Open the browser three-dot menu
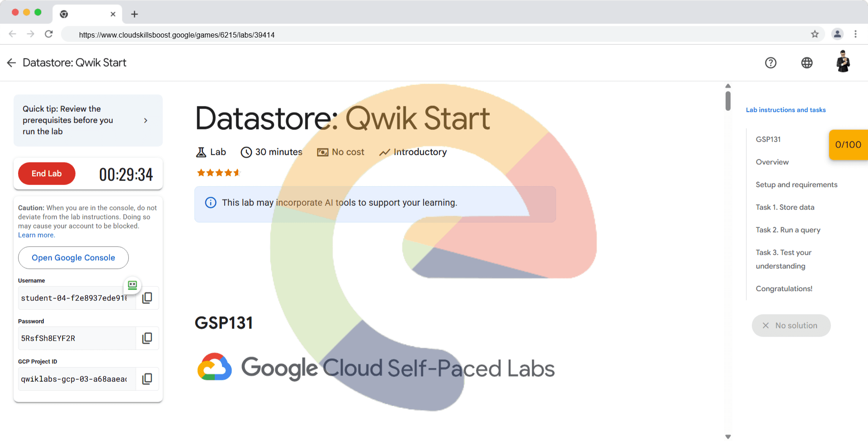The image size is (868, 441). click(855, 34)
